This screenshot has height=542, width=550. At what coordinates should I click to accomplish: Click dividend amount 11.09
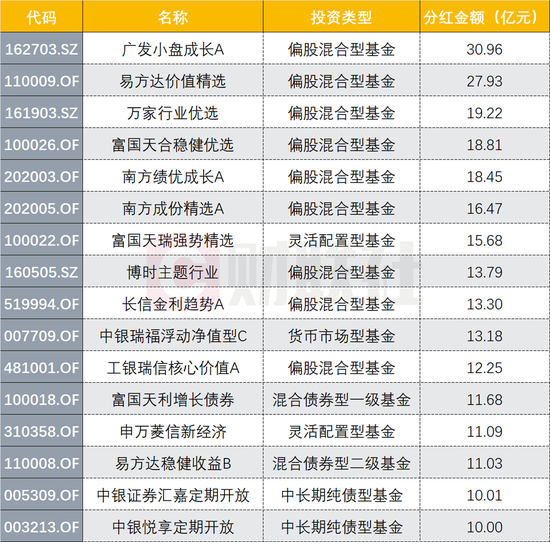(484, 432)
